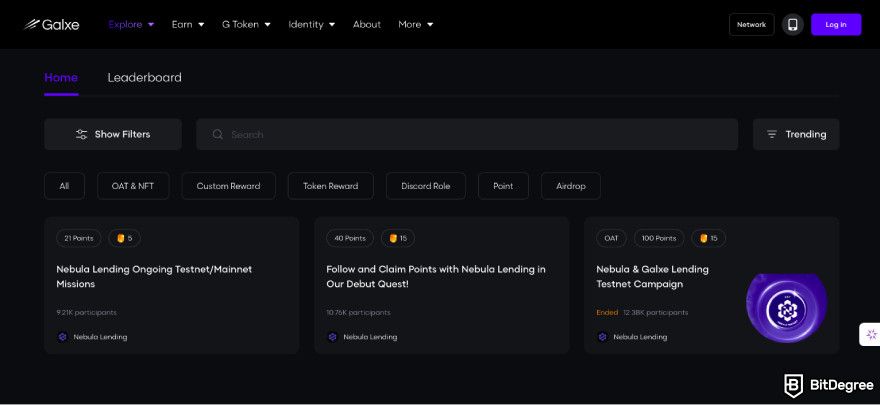The height and width of the screenshot is (405, 880).
Task: Click the mobile phone icon
Action: 792,25
